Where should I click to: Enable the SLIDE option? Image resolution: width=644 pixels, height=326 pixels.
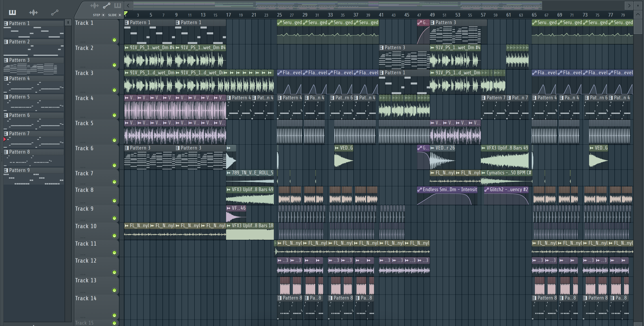120,15
